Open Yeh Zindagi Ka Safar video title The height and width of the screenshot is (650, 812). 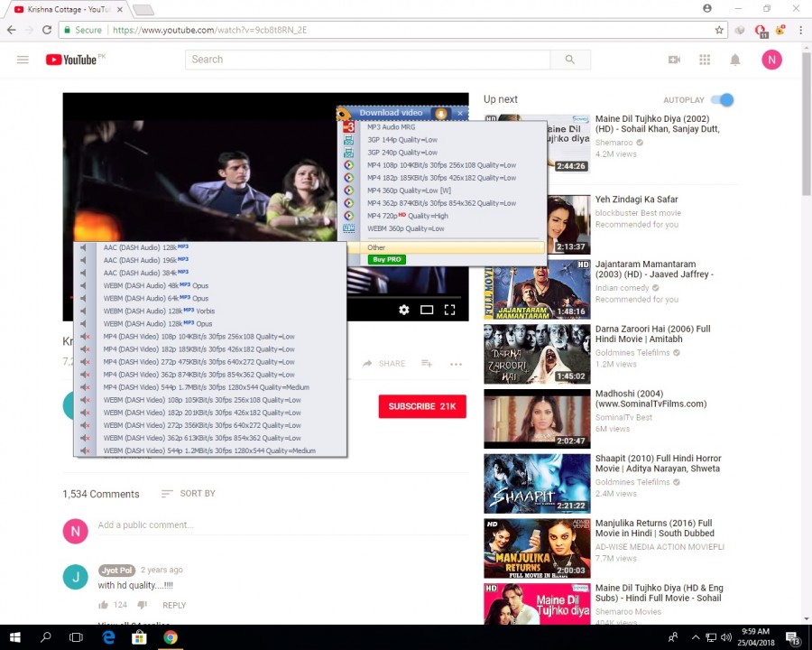[x=636, y=199]
